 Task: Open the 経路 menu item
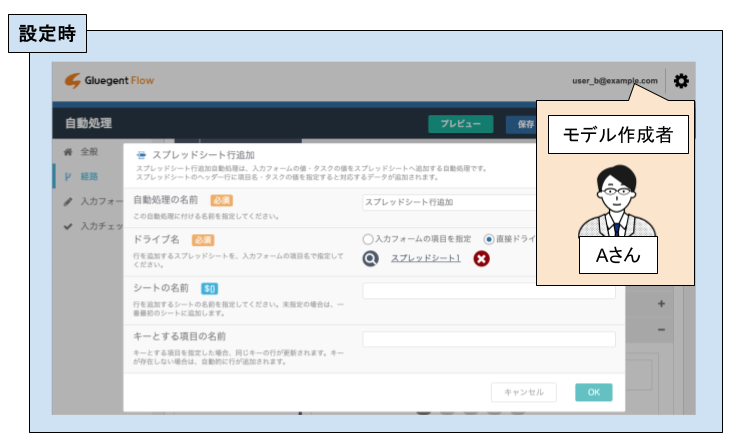pos(89,176)
